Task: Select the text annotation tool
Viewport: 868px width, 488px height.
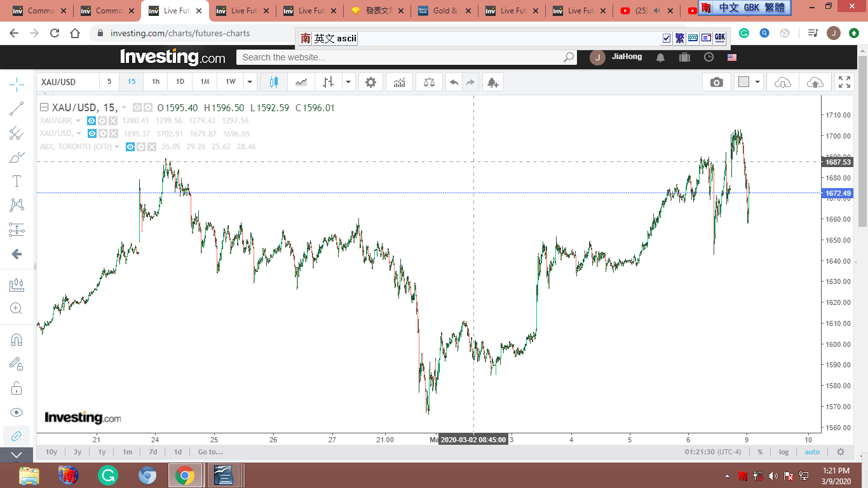Action: pos(17,181)
